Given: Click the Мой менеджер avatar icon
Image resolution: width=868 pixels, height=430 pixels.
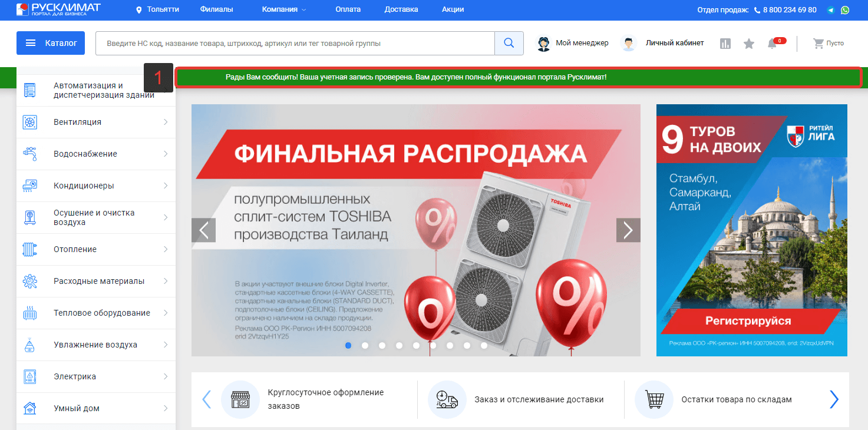Looking at the screenshot, I should (x=543, y=43).
